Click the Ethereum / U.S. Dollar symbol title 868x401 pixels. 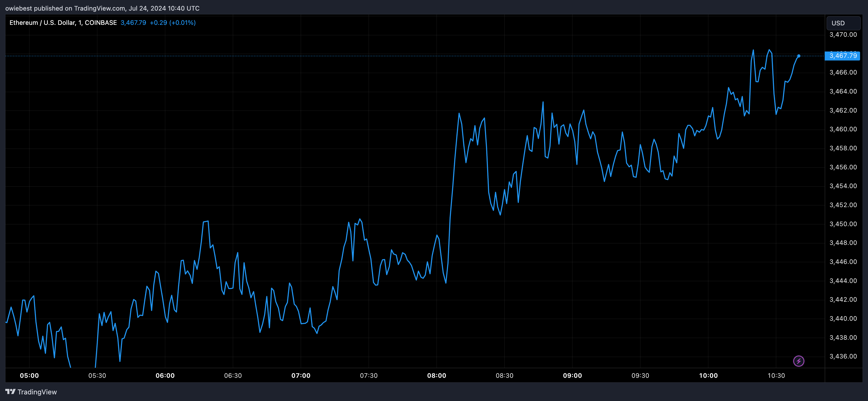click(x=63, y=22)
